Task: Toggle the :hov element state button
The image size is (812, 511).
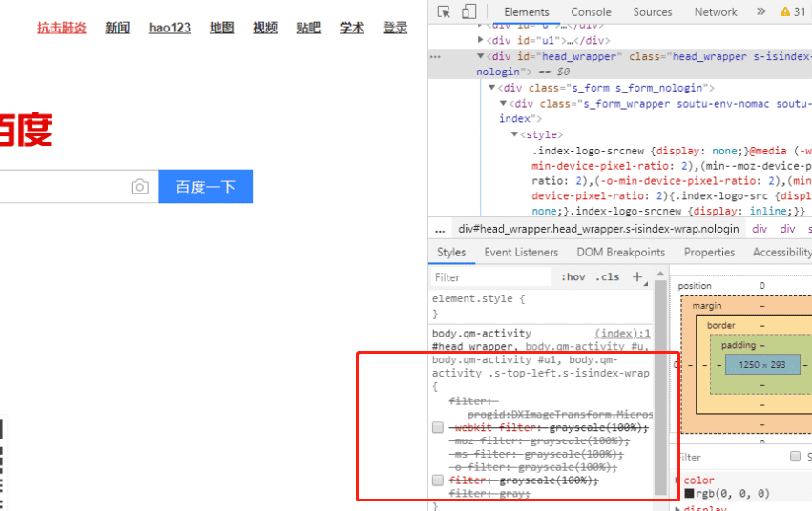Action: (573, 276)
